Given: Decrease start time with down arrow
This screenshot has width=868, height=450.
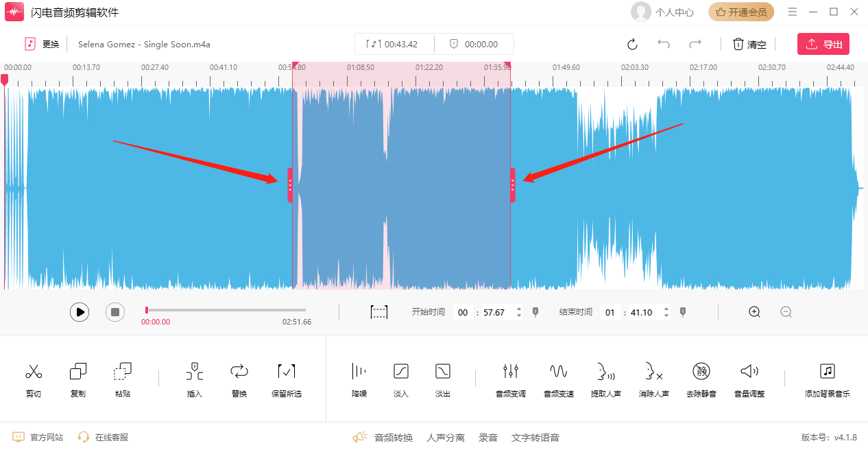Looking at the screenshot, I should point(519,316).
